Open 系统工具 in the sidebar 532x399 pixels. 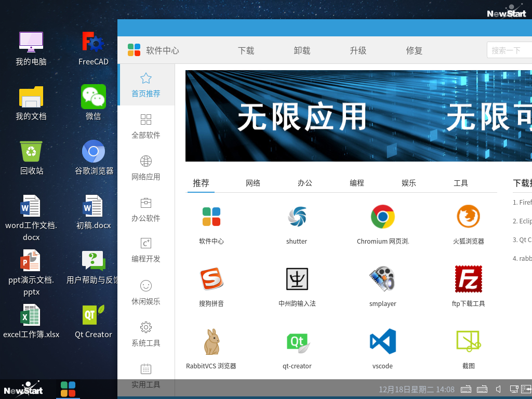pos(146,335)
